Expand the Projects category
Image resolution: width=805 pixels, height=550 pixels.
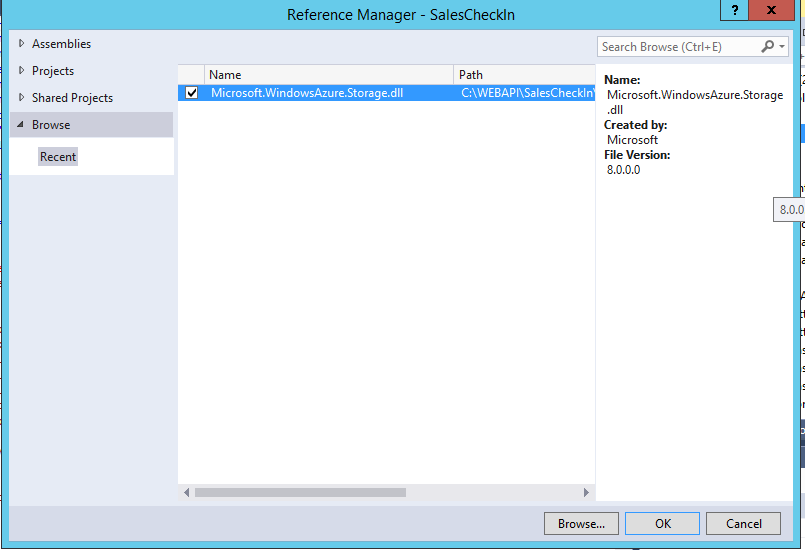tap(21, 70)
